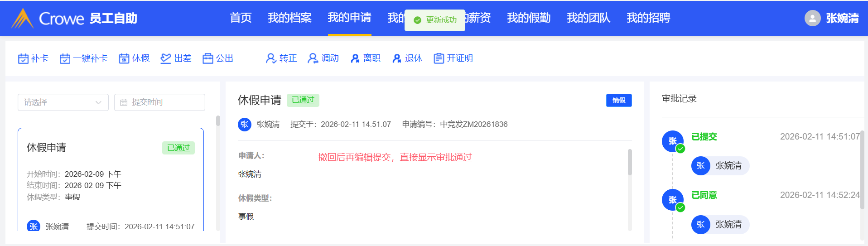Click the 休假申请 title in detail panel
The height and width of the screenshot is (246, 868).
pyautogui.click(x=260, y=100)
